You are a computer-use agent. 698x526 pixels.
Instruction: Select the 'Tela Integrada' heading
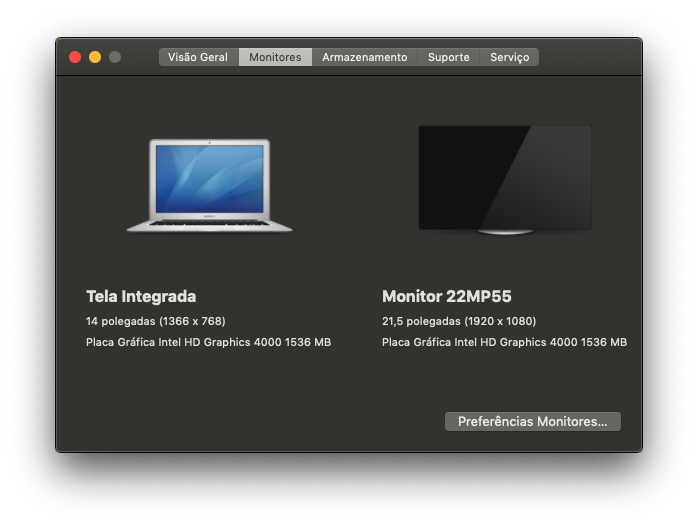coord(141,296)
